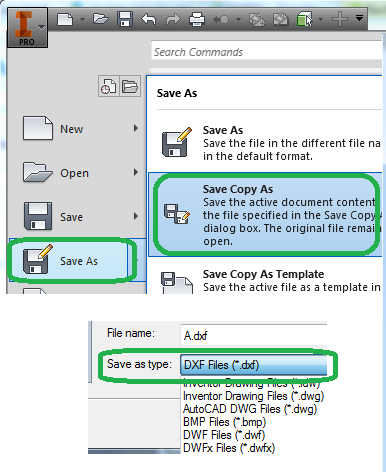Select AutoCAD DWG Files (*.dwg) from list
The width and height of the screenshot is (386, 472).
[250, 409]
